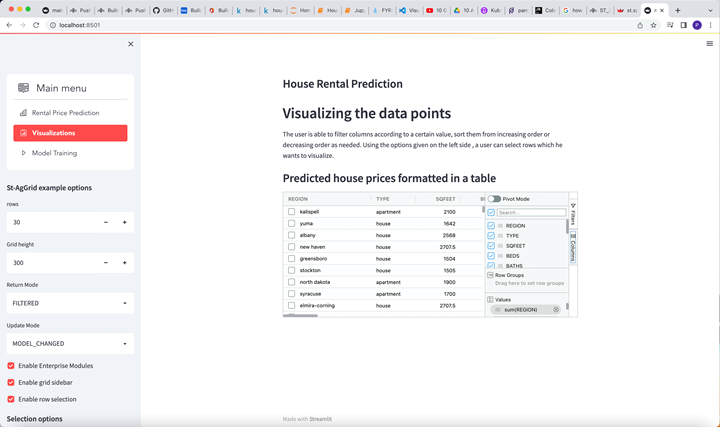Viewport: 720px width, 427px height.
Task: Open a new browser tab
Action: [678, 10]
